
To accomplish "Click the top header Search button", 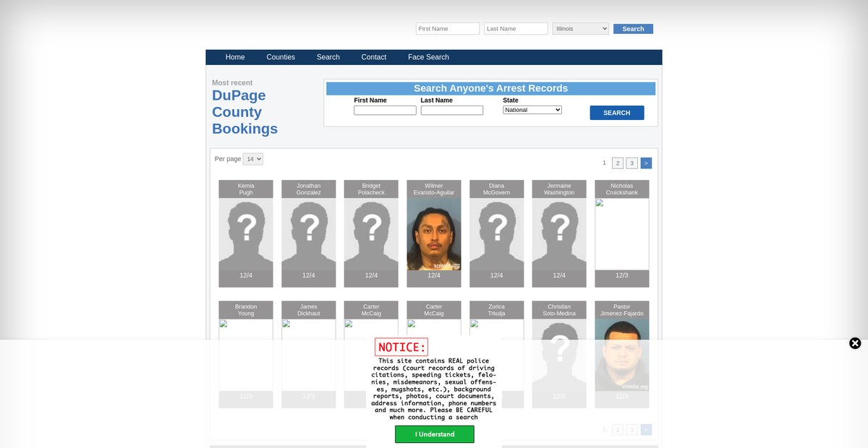I will (633, 29).
